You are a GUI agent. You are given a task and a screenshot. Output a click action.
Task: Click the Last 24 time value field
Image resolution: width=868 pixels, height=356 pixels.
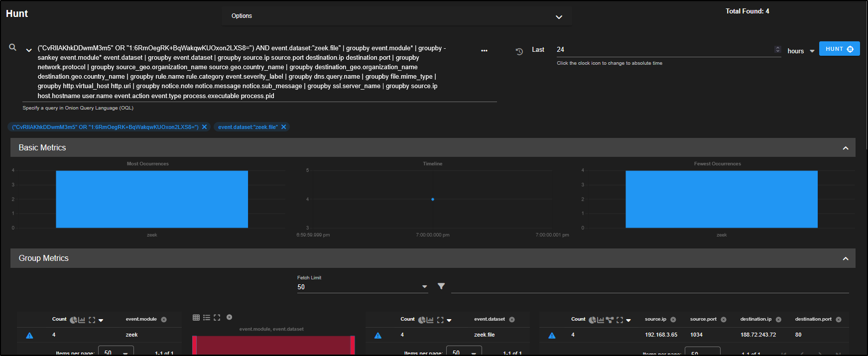coord(662,49)
